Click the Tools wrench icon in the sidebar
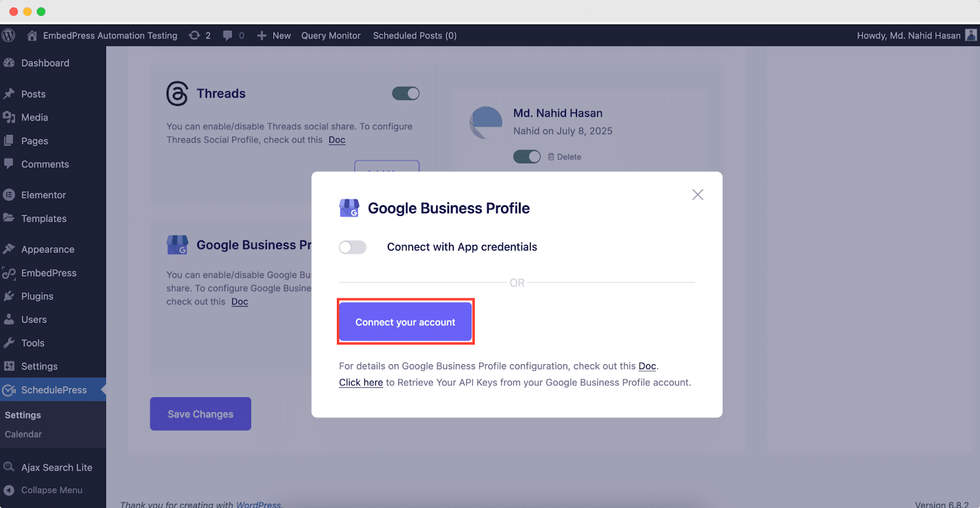This screenshot has height=508, width=980. click(9, 343)
